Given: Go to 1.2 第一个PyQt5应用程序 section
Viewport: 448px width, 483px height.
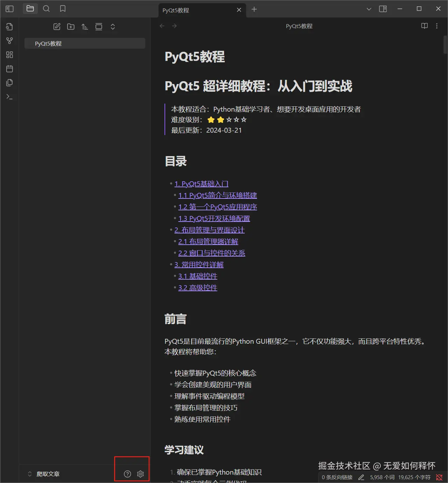Looking at the screenshot, I should (x=217, y=207).
